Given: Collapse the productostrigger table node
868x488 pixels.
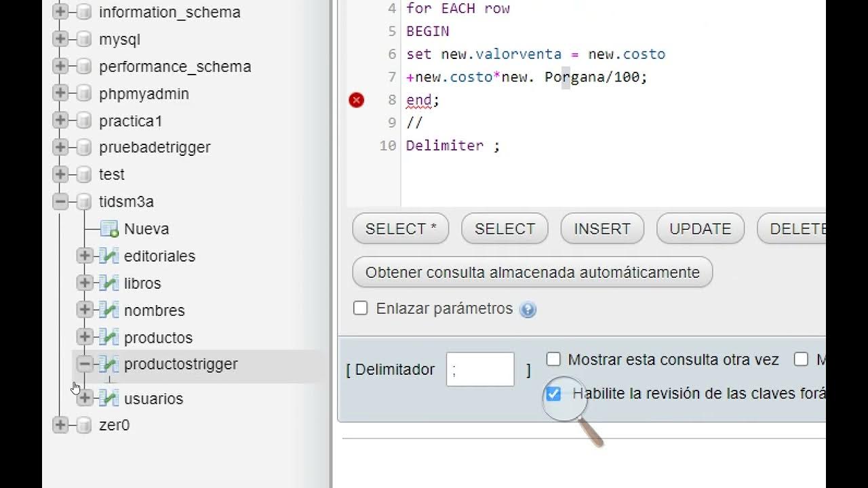Looking at the screenshot, I should [x=85, y=364].
